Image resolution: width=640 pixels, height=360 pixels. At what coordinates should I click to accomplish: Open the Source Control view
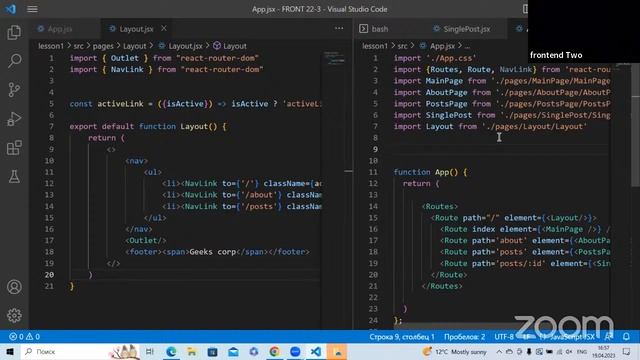[x=14, y=89]
